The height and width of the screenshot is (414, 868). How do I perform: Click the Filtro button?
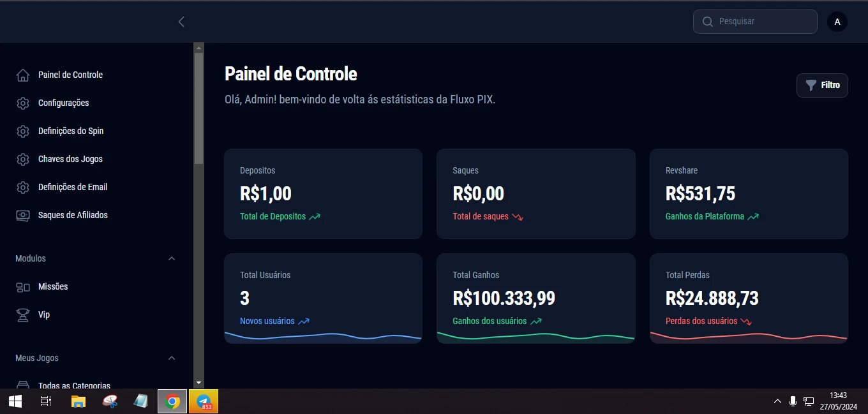(822, 85)
